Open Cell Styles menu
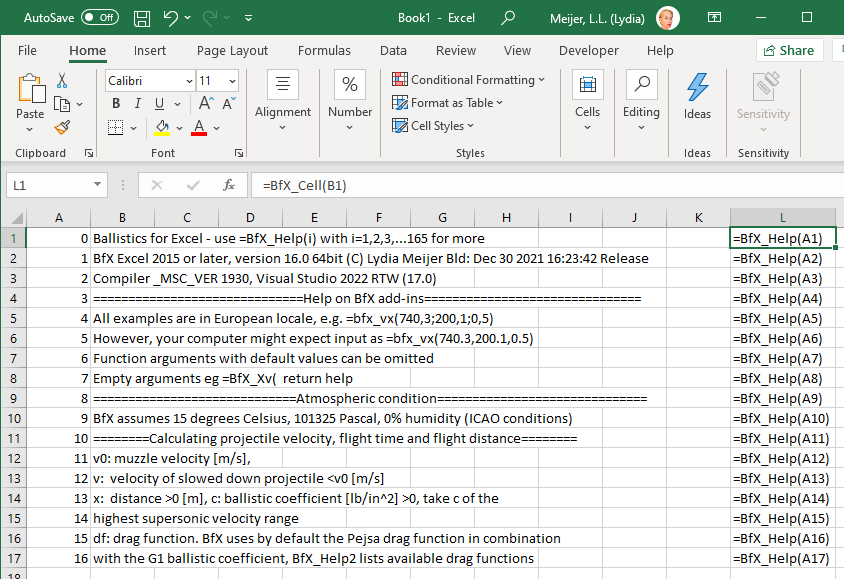 (x=433, y=126)
